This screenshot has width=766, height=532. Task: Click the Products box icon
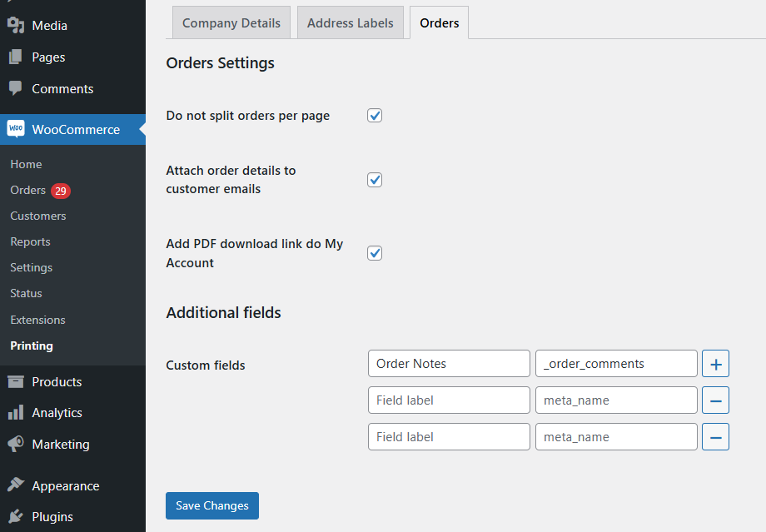(x=16, y=382)
